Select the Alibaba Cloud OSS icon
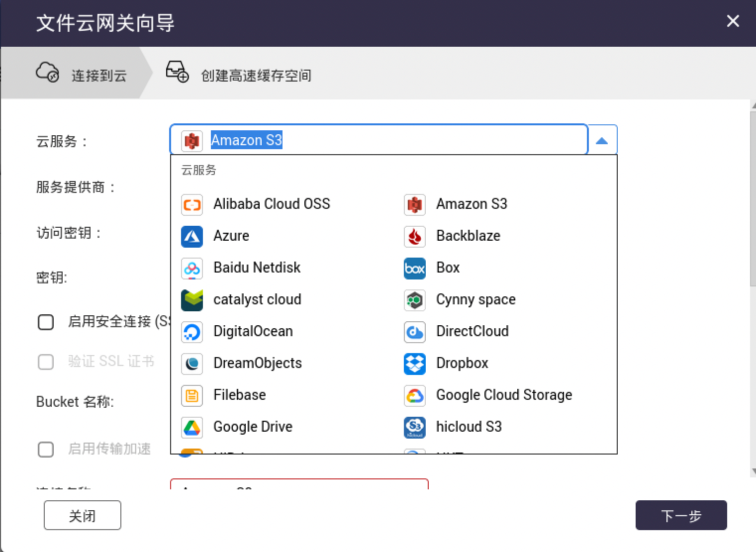The height and width of the screenshot is (552, 756). (192, 204)
